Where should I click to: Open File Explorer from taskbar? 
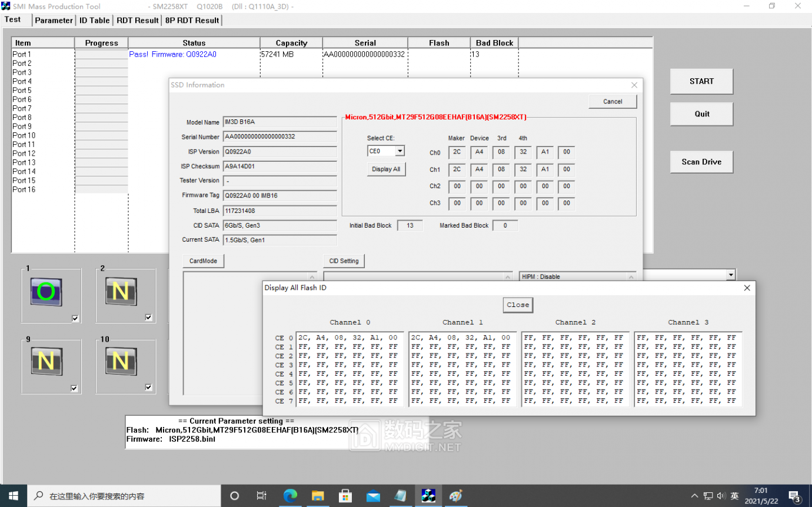(x=318, y=496)
